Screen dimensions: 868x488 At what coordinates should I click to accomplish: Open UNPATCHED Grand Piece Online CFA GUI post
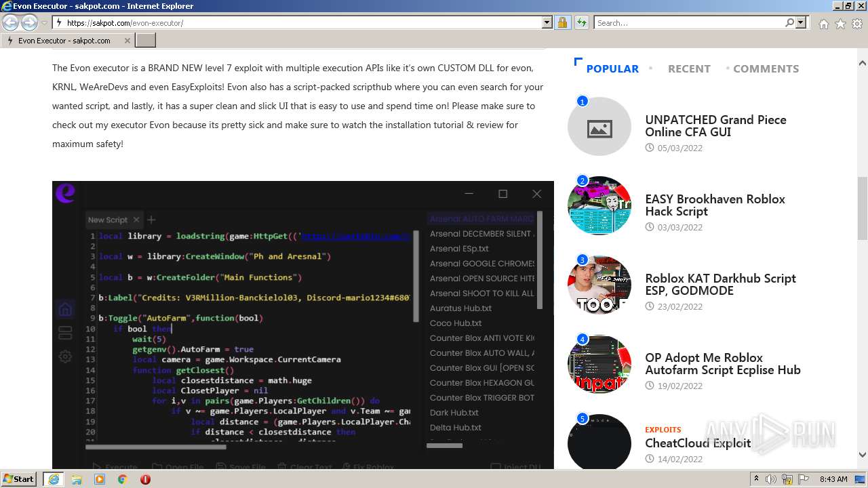tap(715, 126)
